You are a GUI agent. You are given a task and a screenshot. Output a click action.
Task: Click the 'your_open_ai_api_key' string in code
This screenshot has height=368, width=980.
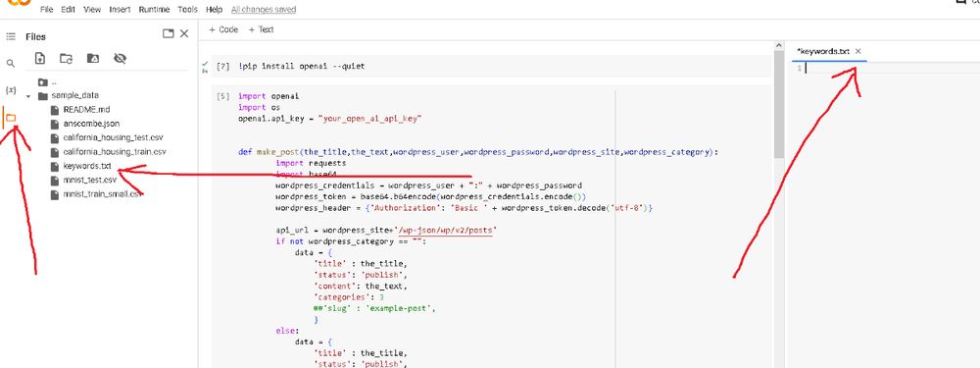point(370,118)
